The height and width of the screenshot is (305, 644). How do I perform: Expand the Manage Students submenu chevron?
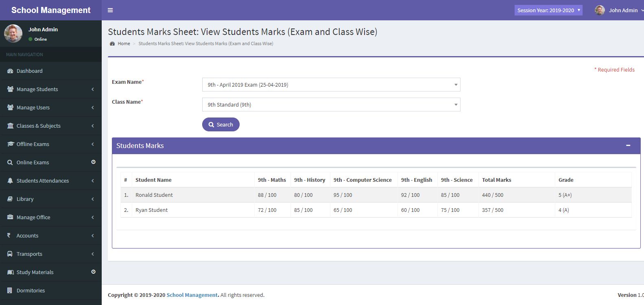tap(93, 89)
